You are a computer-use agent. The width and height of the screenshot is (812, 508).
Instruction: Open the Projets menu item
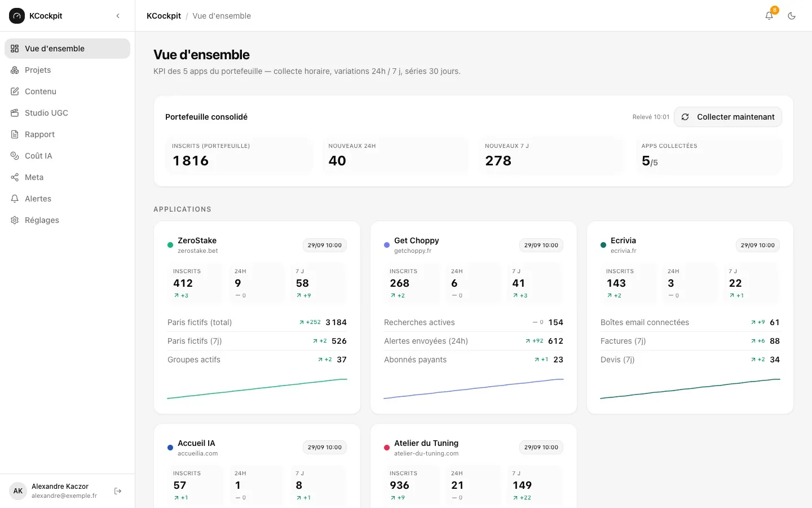67,70
